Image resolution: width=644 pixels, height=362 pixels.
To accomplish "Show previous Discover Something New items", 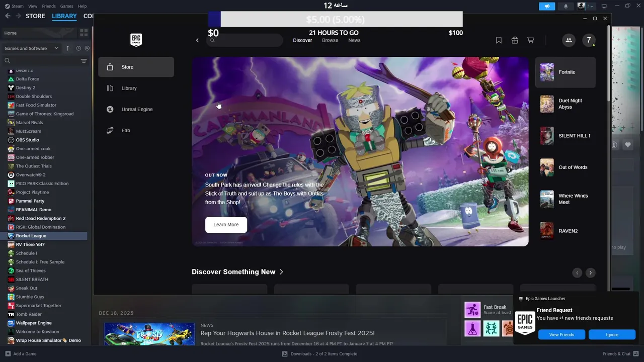I will (577, 273).
